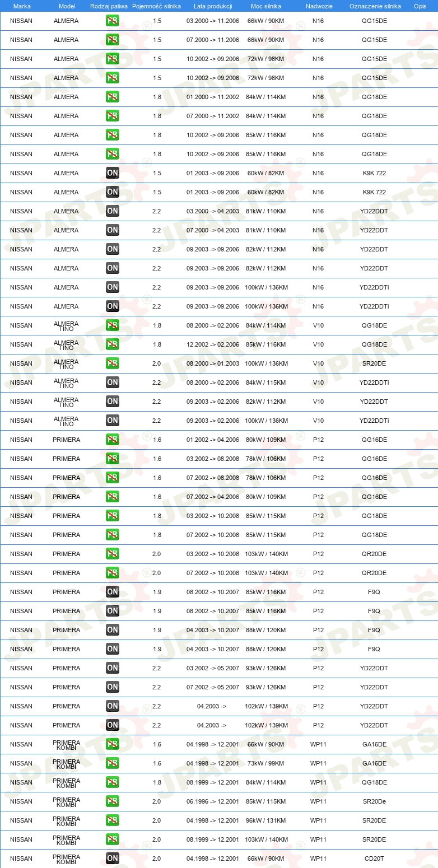Click the NISSAN cell in the CD20T row

pos(21,858)
